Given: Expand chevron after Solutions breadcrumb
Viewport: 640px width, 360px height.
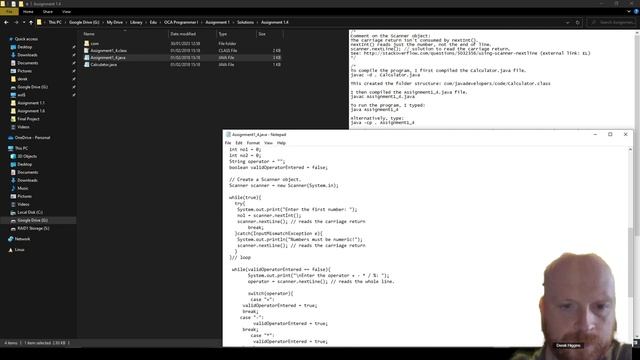Looking at the screenshot, I should point(258,22).
